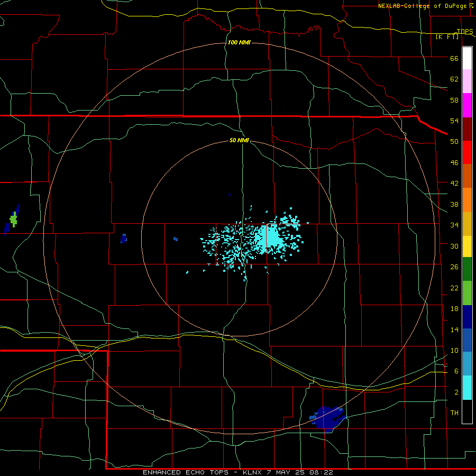Image resolution: width=476 pixels, height=476 pixels.
Task: Click legend value "30"
Action: tap(454, 246)
